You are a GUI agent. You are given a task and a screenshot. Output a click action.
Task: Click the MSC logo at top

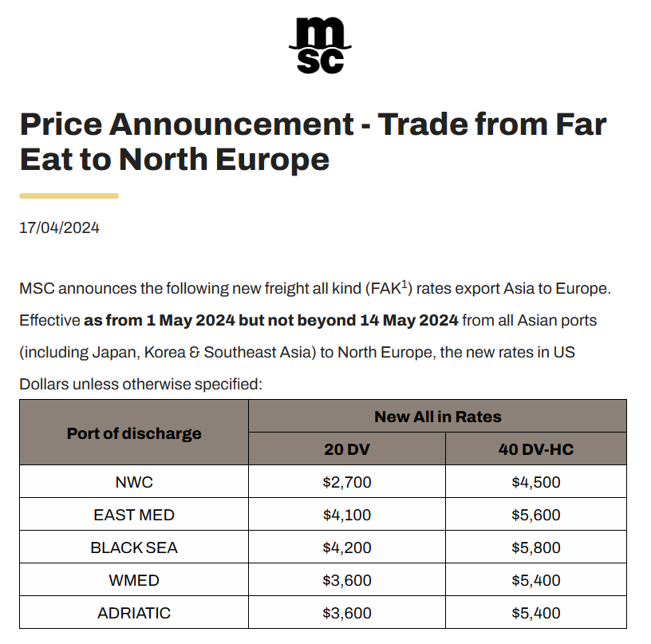pyautogui.click(x=320, y=45)
